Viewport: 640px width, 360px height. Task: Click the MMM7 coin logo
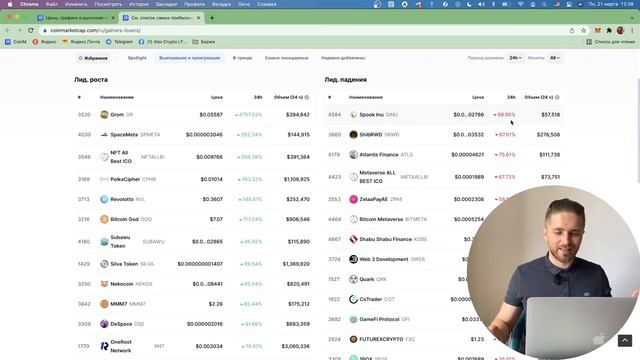point(104,304)
